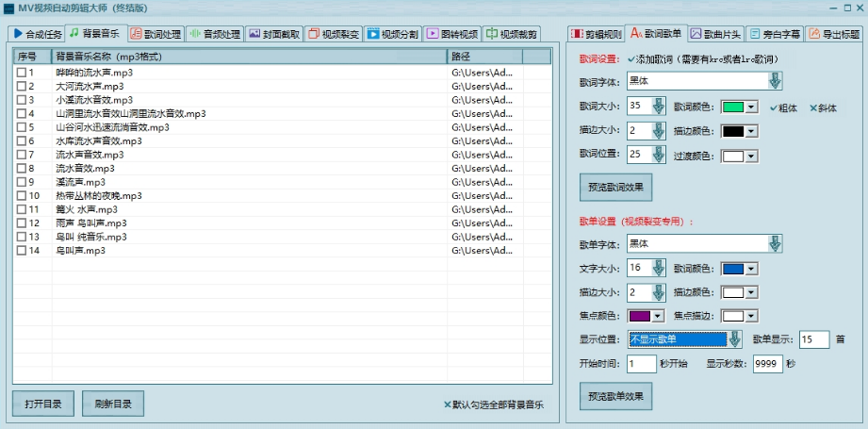The width and height of the screenshot is (868, 429).
Task: Click the waveform icon on 音频处理 tab
Action: (x=195, y=34)
